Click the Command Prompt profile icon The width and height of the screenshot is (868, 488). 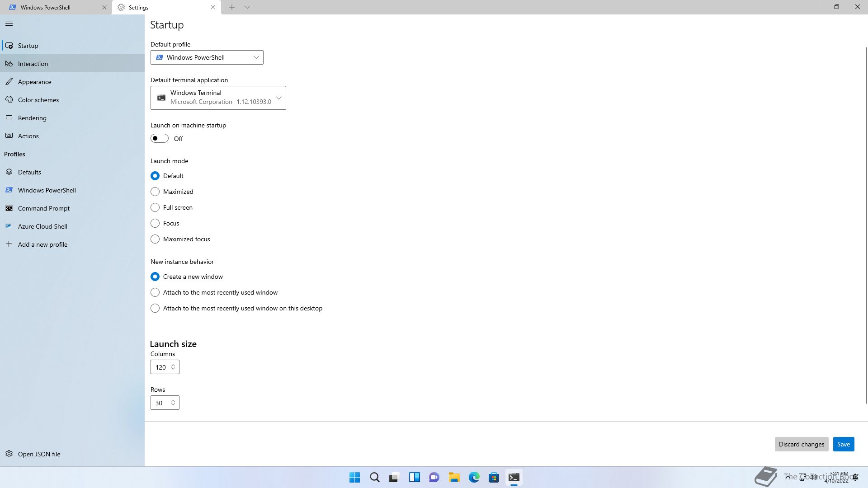(x=9, y=208)
